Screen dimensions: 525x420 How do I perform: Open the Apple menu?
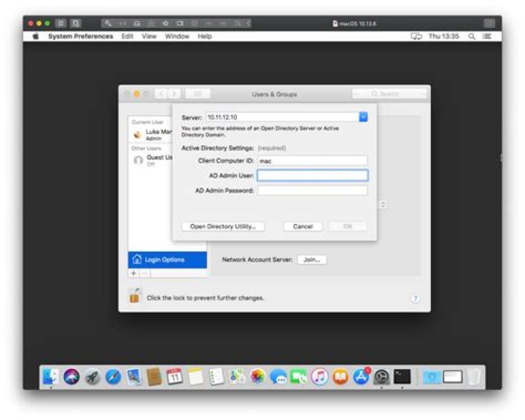(35, 36)
